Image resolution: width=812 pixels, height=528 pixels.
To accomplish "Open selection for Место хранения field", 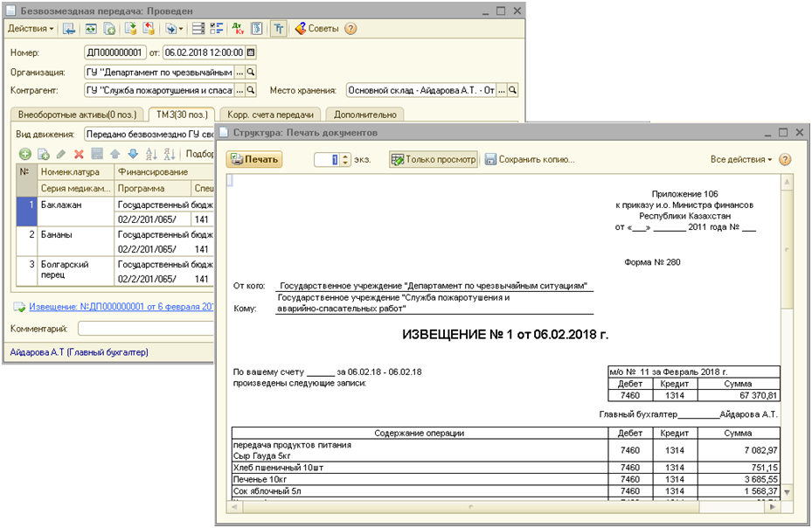I will tap(501, 90).
